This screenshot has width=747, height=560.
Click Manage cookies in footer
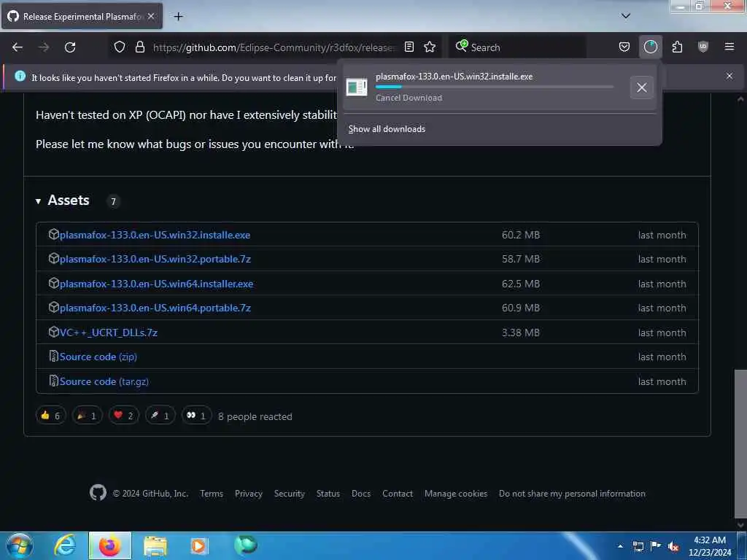[456, 494]
